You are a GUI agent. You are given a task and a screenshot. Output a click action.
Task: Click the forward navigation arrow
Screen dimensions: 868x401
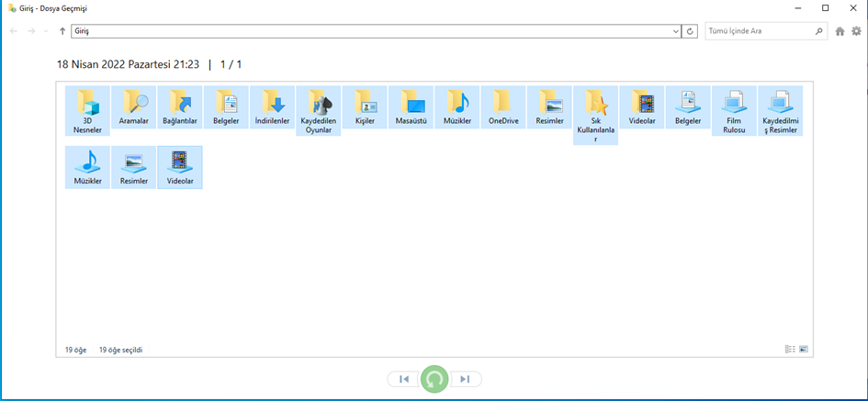point(31,31)
